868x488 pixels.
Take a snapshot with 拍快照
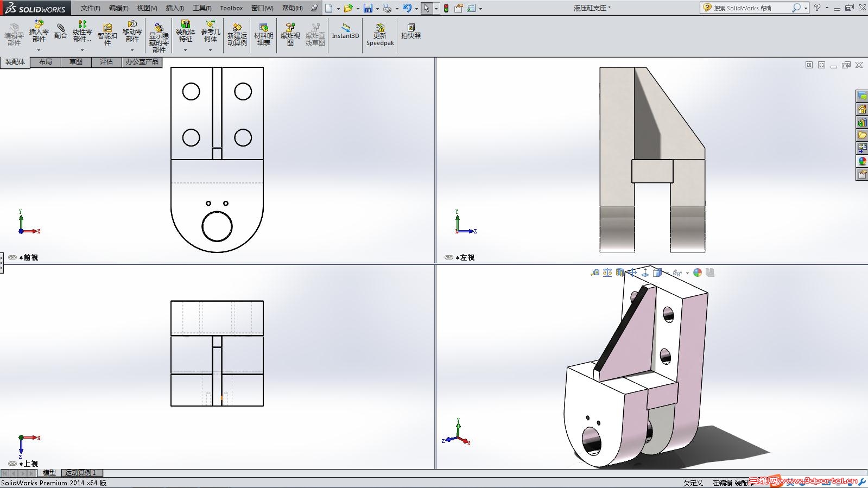411,31
